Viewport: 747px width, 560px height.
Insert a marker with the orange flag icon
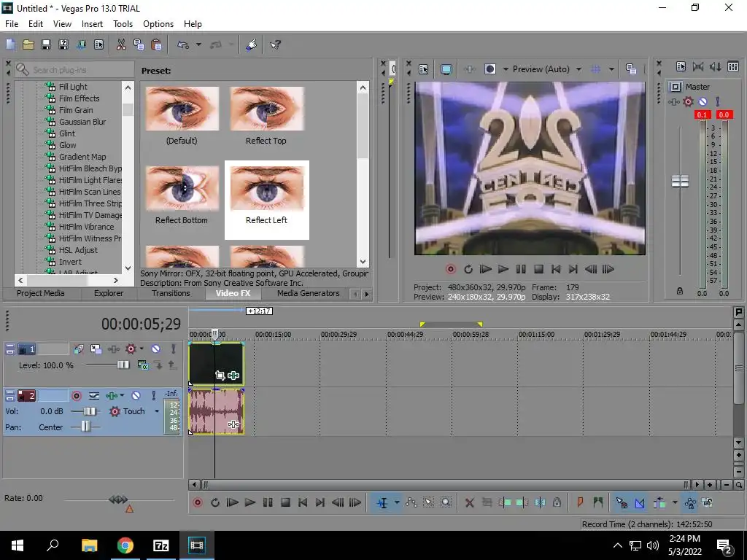[x=580, y=502]
